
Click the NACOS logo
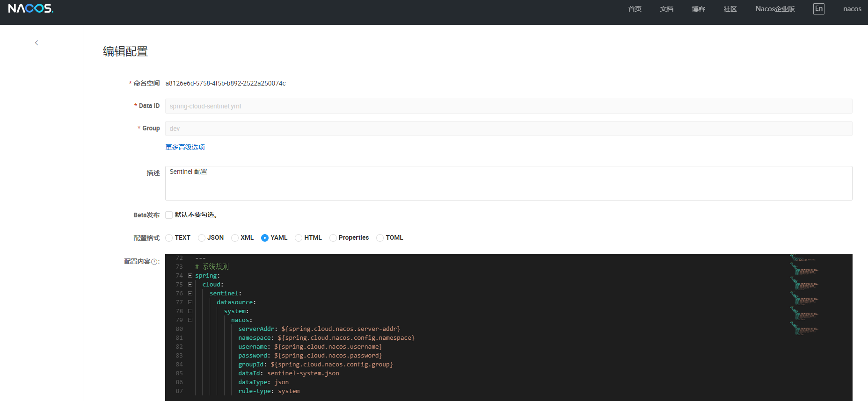[31, 8]
